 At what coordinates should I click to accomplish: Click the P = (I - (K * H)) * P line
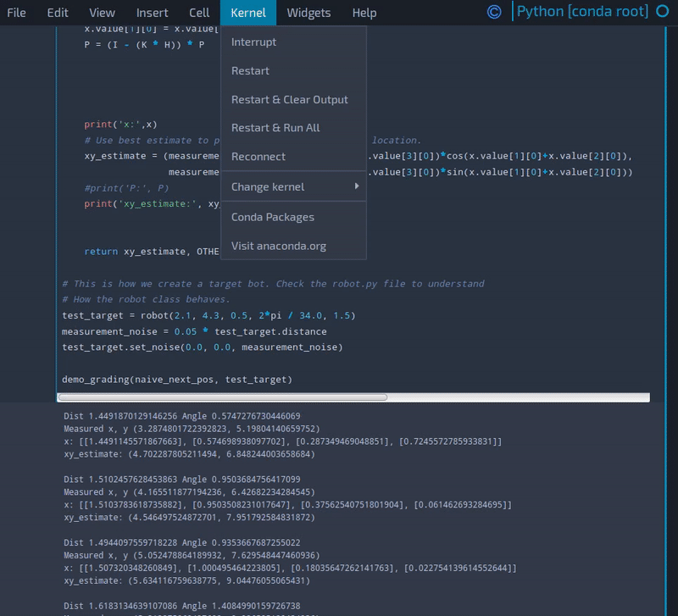pos(144,45)
